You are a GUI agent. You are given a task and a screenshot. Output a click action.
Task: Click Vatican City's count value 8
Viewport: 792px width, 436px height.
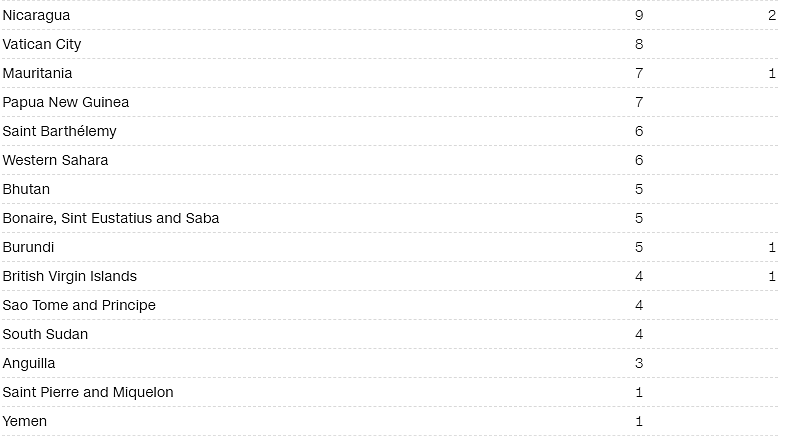tap(639, 44)
